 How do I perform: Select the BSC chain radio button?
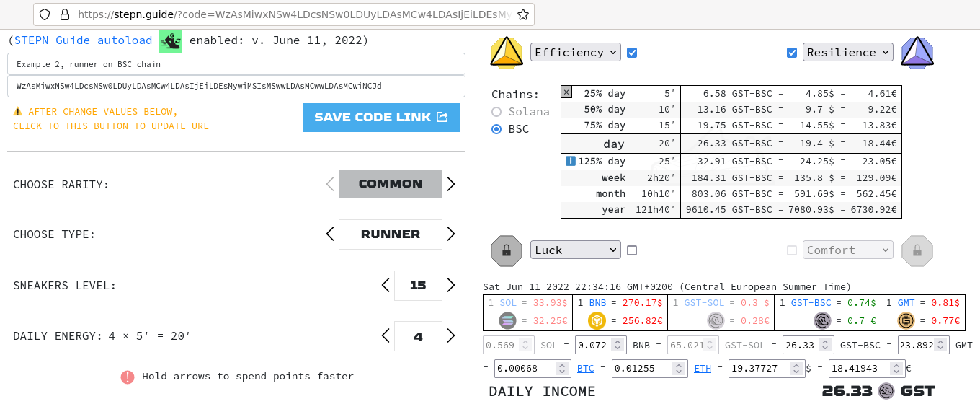[x=496, y=129]
